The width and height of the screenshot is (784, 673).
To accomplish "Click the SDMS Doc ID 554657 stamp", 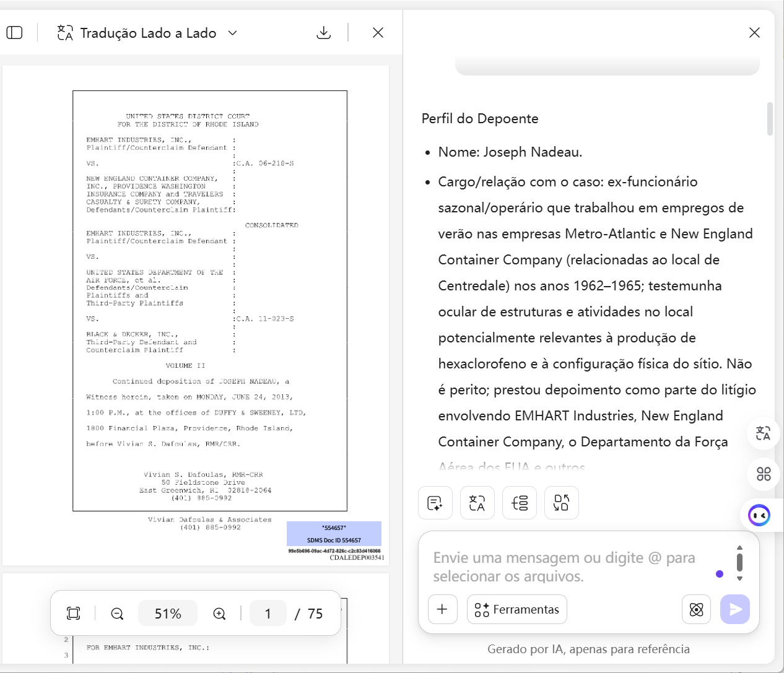I will click(x=334, y=534).
